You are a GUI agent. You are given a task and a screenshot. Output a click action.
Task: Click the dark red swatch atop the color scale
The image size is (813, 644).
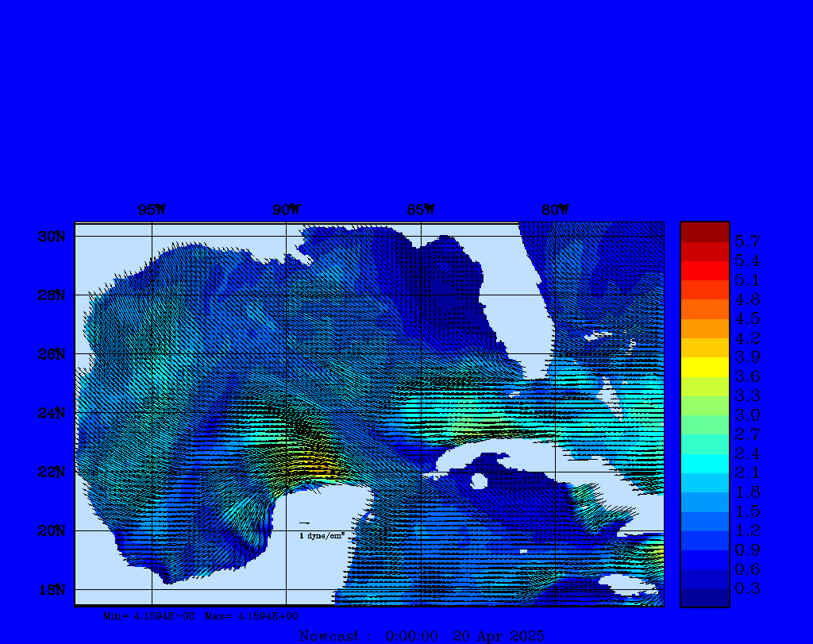click(704, 231)
